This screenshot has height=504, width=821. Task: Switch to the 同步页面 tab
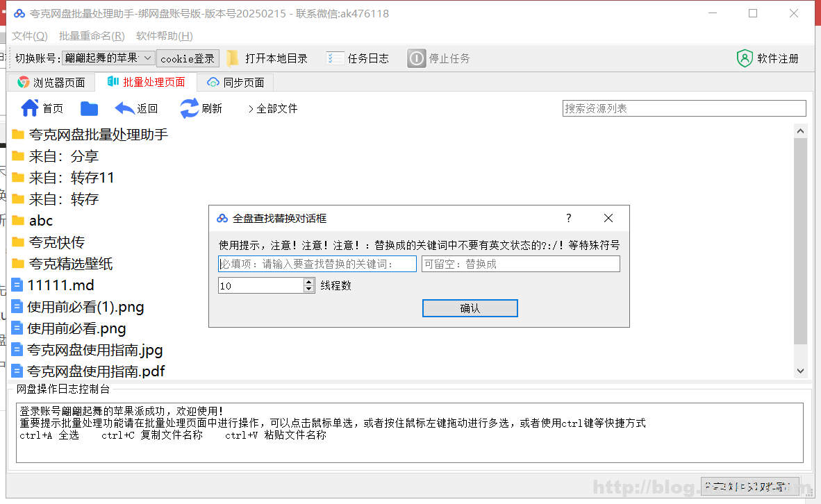coord(235,81)
